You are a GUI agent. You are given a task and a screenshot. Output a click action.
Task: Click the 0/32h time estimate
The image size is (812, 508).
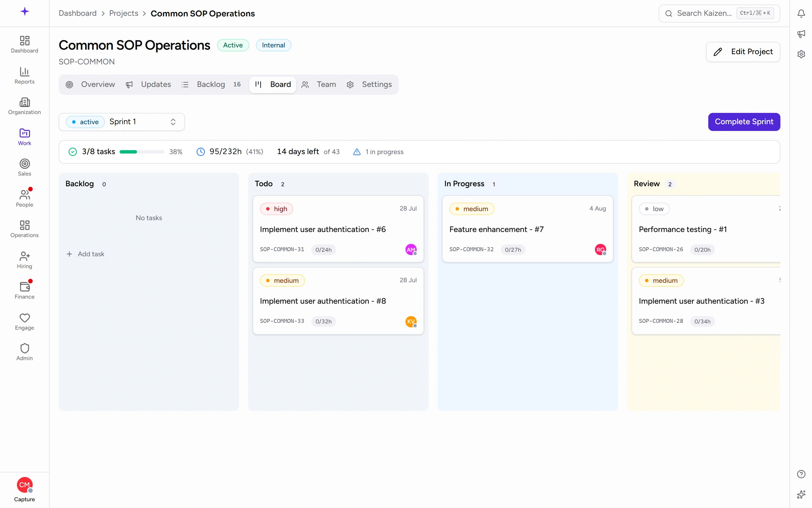[323, 321]
